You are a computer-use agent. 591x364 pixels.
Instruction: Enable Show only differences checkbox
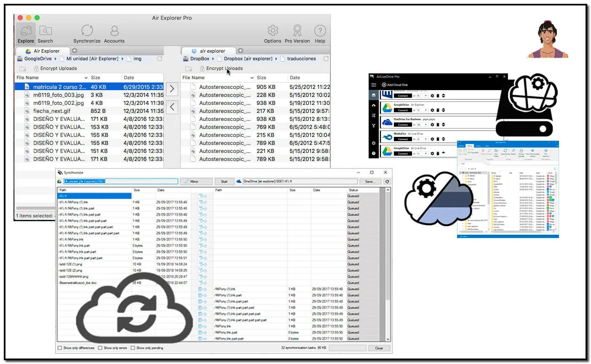[60, 348]
